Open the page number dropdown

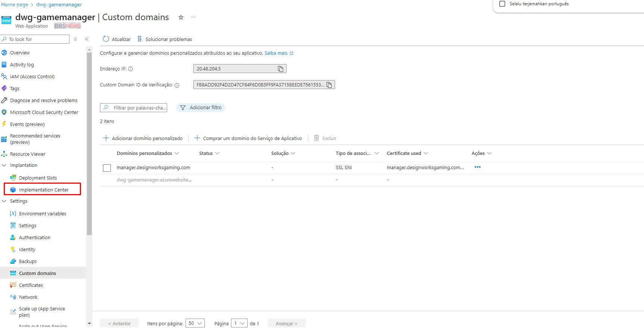click(239, 323)
